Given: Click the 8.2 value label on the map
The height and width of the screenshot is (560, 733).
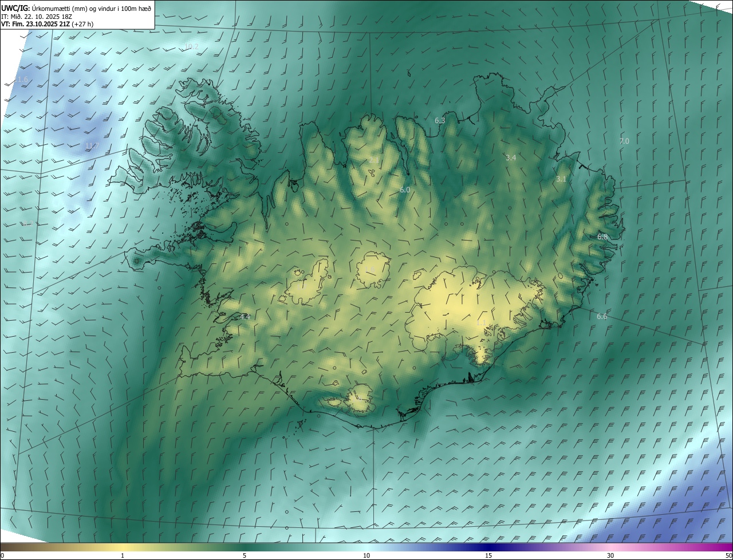Looking at the screenshot, I should (27, 223).
